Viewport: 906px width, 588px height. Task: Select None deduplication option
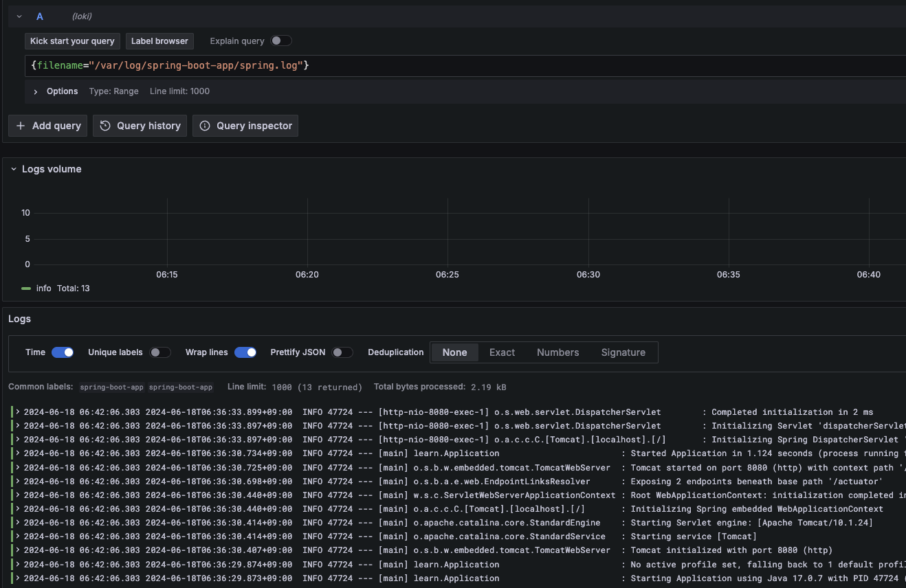click(x=454, y=352)
